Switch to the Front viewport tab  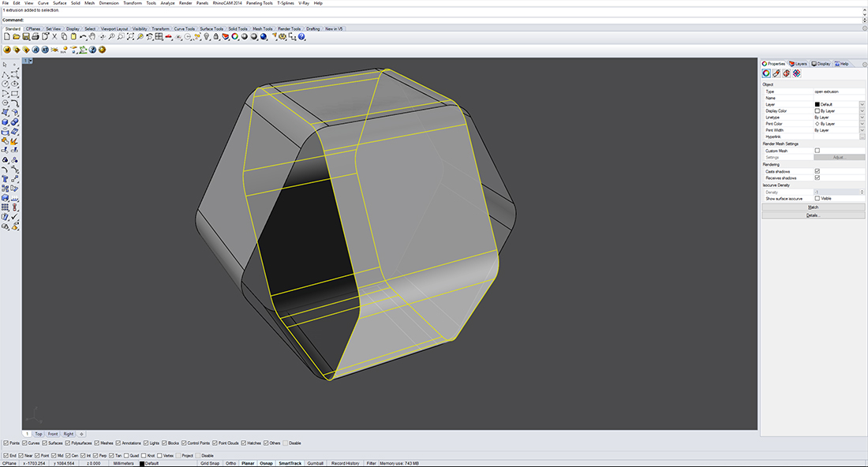[53, 434]
